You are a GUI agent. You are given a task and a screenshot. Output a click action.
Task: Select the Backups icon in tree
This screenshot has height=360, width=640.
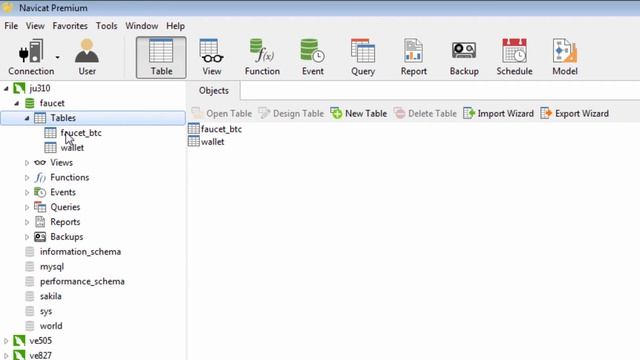pos(40,237)
